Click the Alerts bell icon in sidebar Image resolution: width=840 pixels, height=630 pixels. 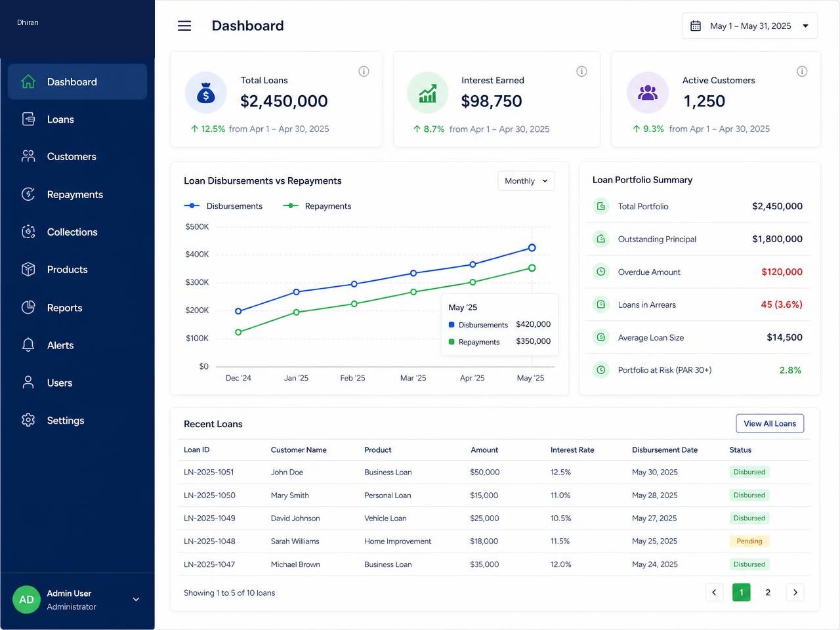click(28, 345)
